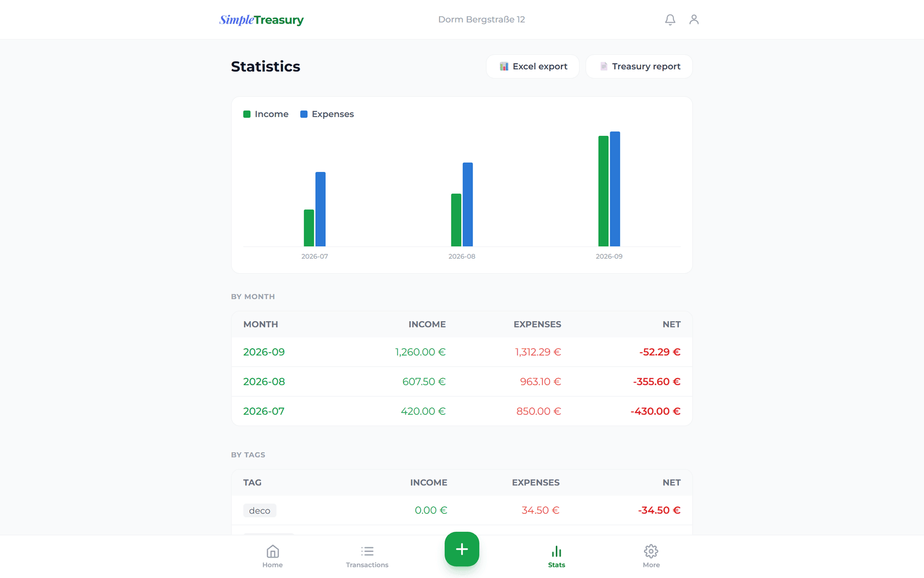Click the TAG column header

point(252,482)
